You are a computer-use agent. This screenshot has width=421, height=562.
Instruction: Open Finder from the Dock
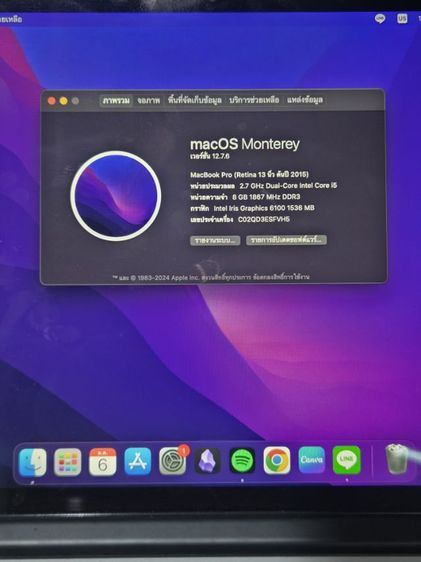[x=33, y=462]
